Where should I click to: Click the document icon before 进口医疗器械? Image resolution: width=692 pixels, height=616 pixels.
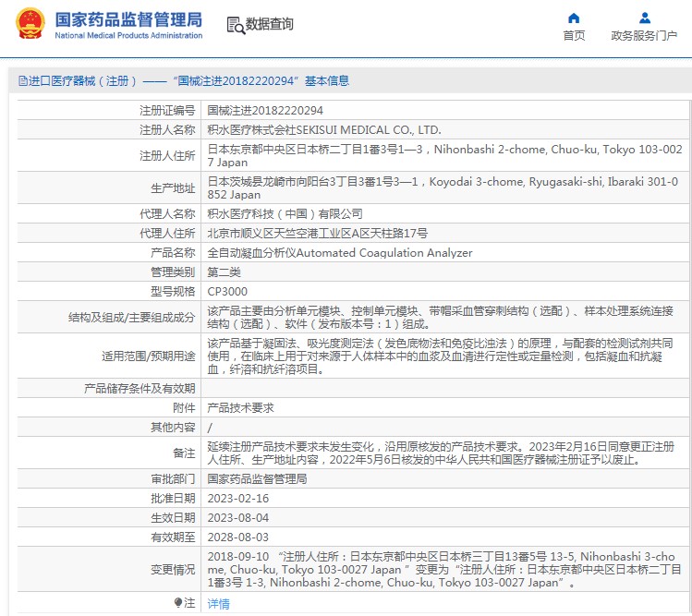pyautogui.click(x=22, y=81)
